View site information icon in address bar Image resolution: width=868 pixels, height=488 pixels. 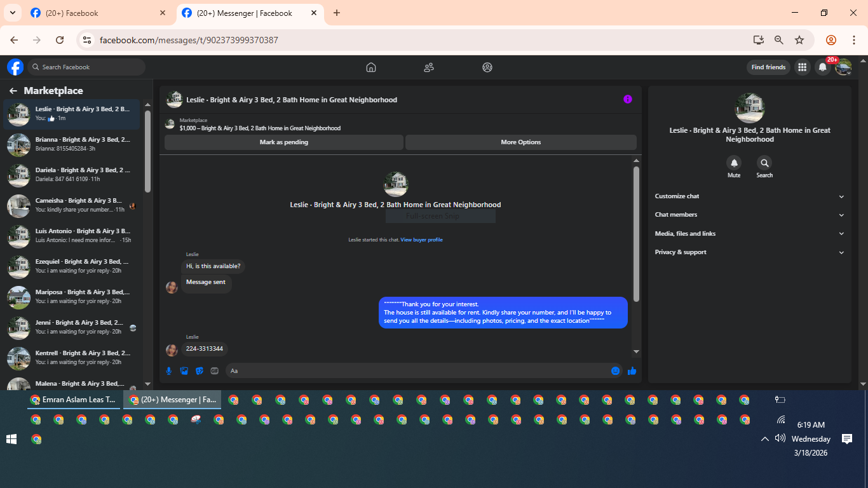(x=88, y=40)
